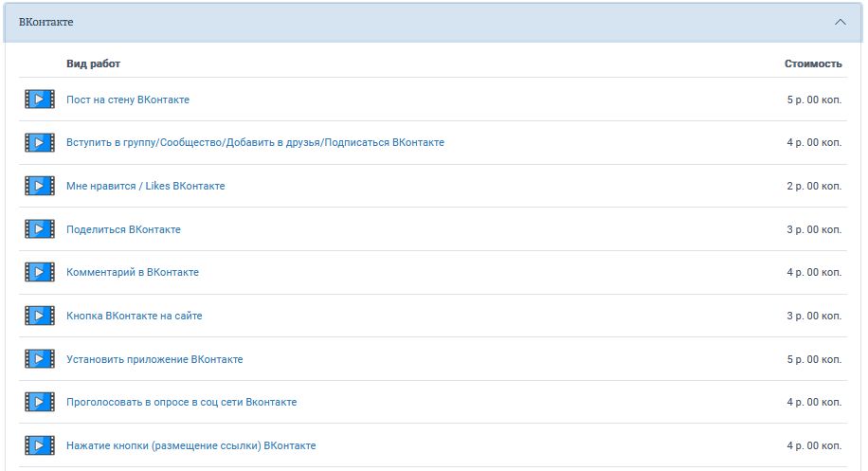Select 'Мне нравится / Likes ВКонтакте' link
This screenshot has width=868, height=471.
pos(146,187)
